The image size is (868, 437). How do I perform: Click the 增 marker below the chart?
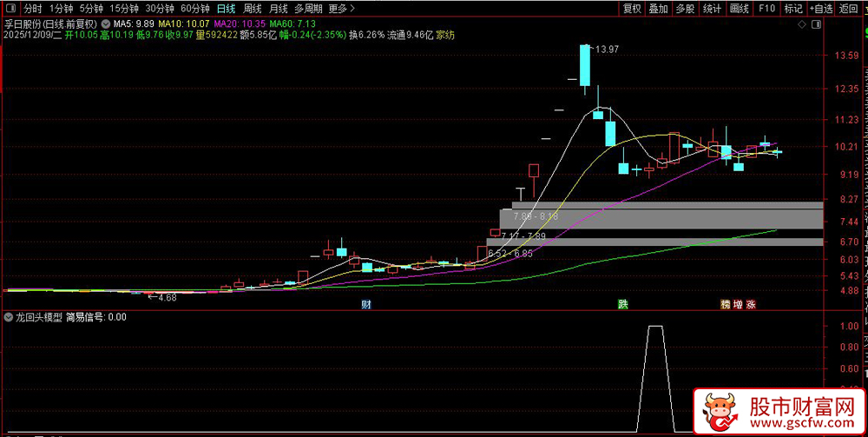pyautogui.click(x=738, y=304)
